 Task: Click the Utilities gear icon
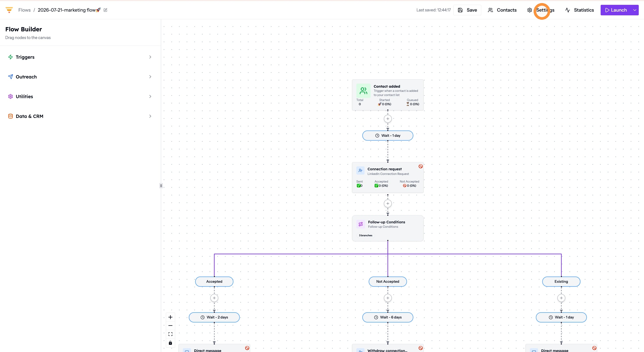pyautogui.click(x=11, y=97)
